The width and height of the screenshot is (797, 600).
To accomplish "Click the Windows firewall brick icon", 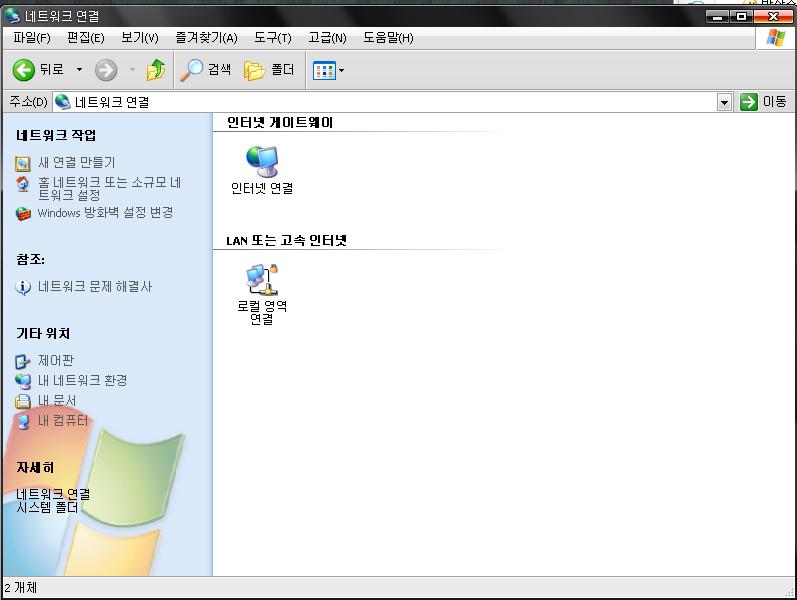I will tap(23, 214).
